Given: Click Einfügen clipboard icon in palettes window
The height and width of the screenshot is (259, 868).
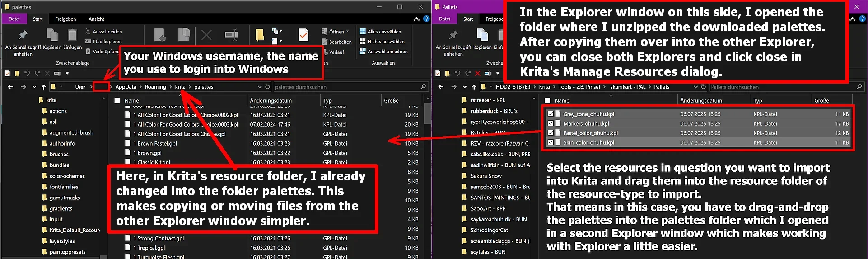Looking at the screenshot, I should [72, 35].
